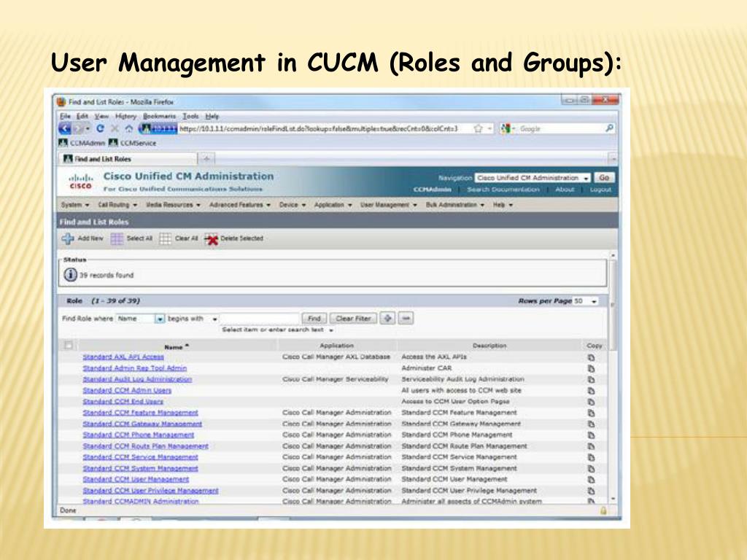
Task: Click the Firefox back navigation arrow
Action: click(x=65, y=128)
